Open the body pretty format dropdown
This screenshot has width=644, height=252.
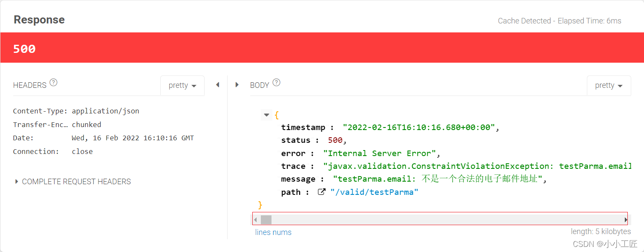609,85
